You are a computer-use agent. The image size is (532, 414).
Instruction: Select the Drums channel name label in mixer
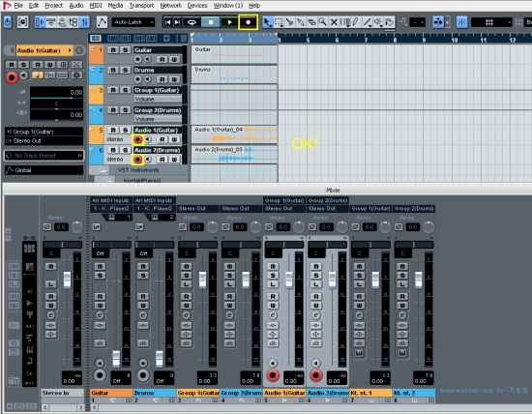point(155,393)
